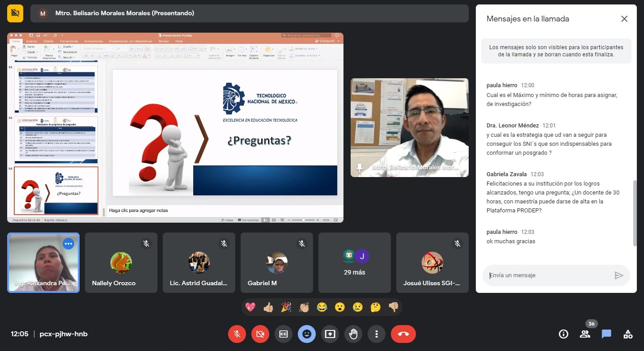Viewport: 644px width, 351px height.
Task: Show the participants list
Action: 585,334
